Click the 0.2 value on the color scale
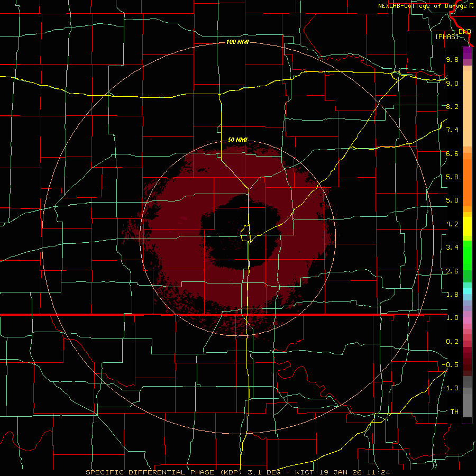The image size is (476, 476). (x=452, y=342)
